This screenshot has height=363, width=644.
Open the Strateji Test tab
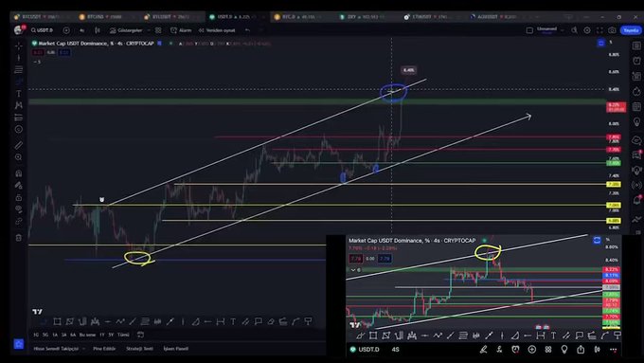point(139,349)
